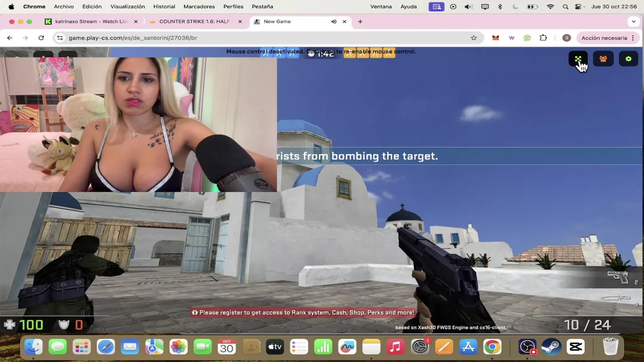Open the Marcadores menu
Viewport: 644px width, 362px height.
(x=199, y=7)
